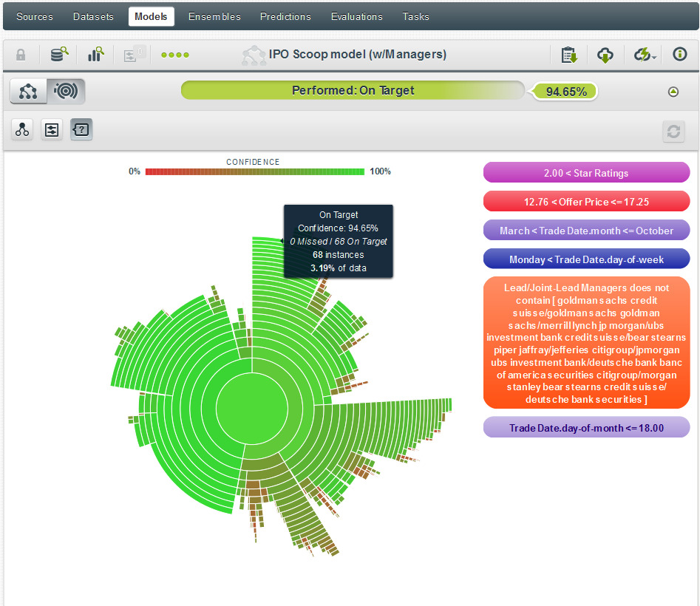Click the cloud download model icon

pyautogui.click(x=605, y=55)
